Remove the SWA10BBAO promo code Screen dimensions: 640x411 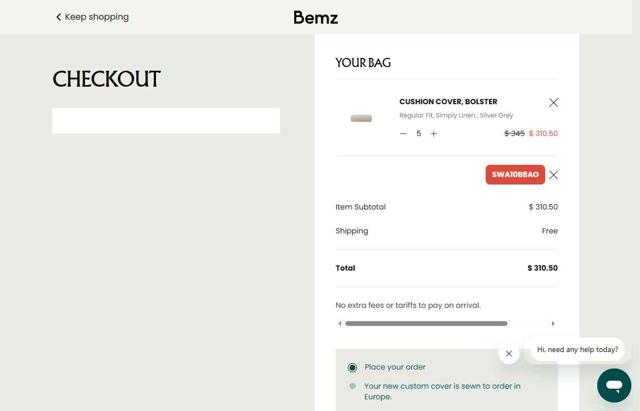[x=553, y=175]
